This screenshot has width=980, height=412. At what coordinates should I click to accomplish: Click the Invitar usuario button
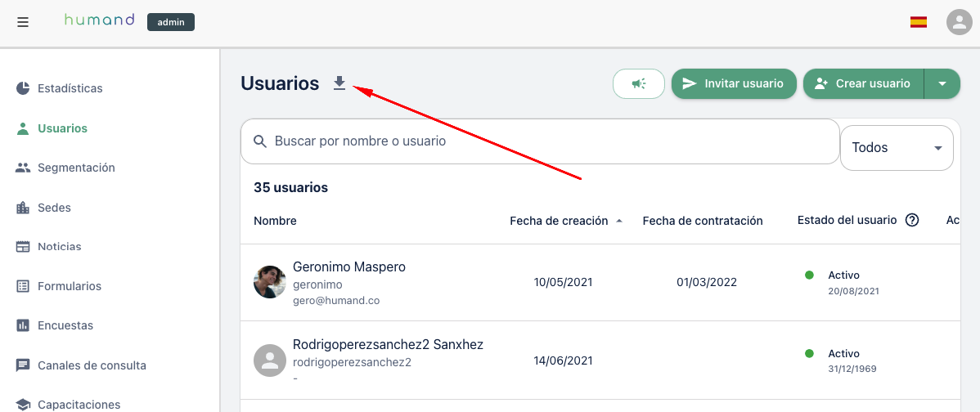click(x=734, y=83)
